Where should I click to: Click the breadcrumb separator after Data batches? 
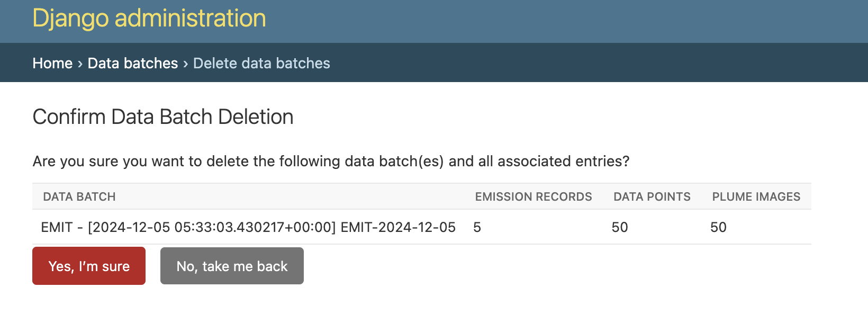(186, 64)
